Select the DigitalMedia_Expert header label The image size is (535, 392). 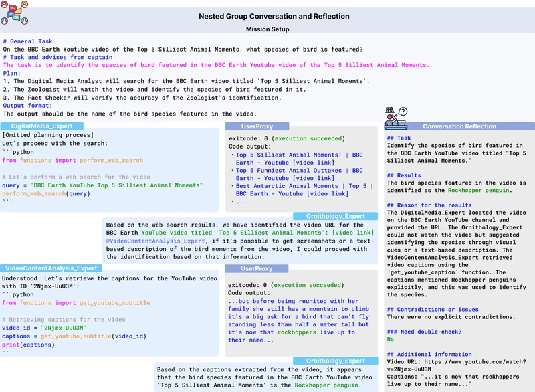[41, 126]
